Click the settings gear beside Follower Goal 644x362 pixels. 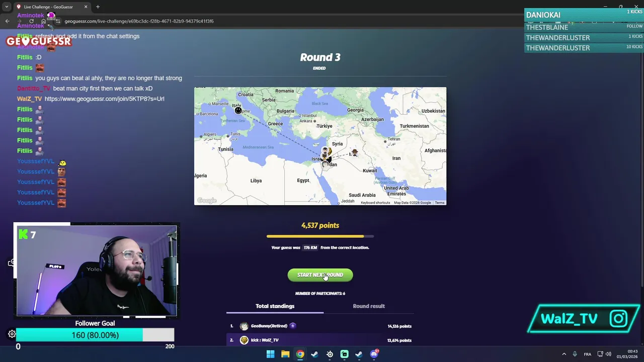[12, 334]
